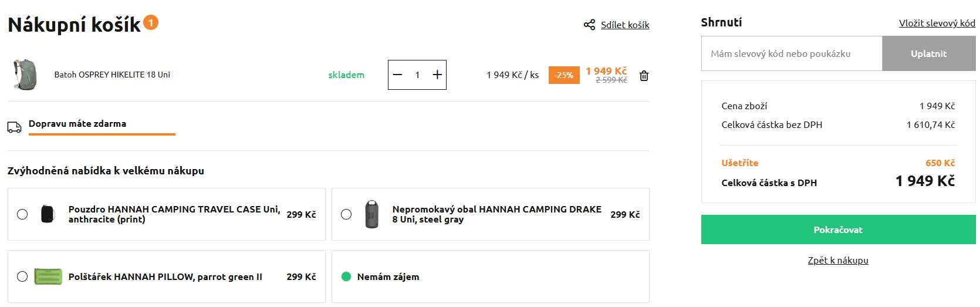Open the Osprey Hikelite backpack thumbnail
980x307 pixels.
click(x=25, y=75)
